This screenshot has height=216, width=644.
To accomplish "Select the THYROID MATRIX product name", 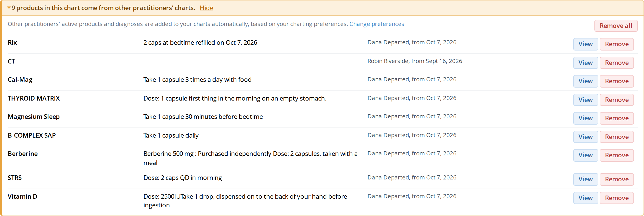I will [x=34, y=98].
